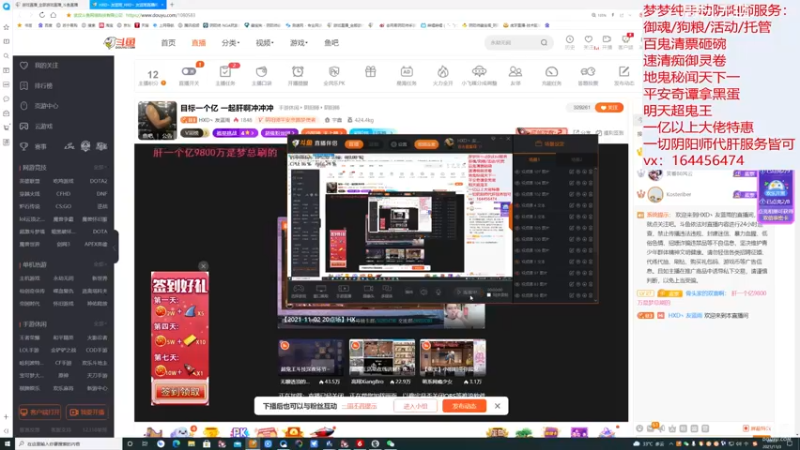Open 设置 in companion window title bar

pyautogui.click(x=398, y=144)
